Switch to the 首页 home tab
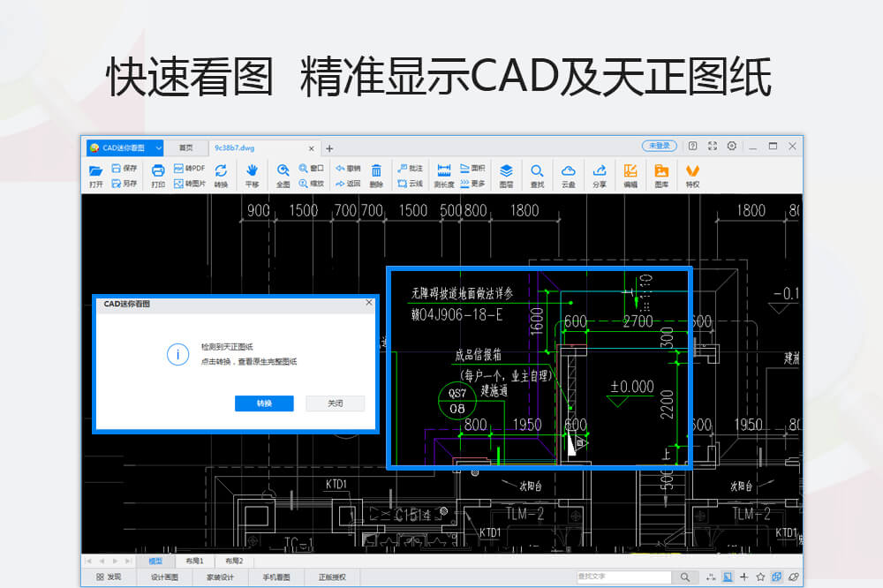 185,147
